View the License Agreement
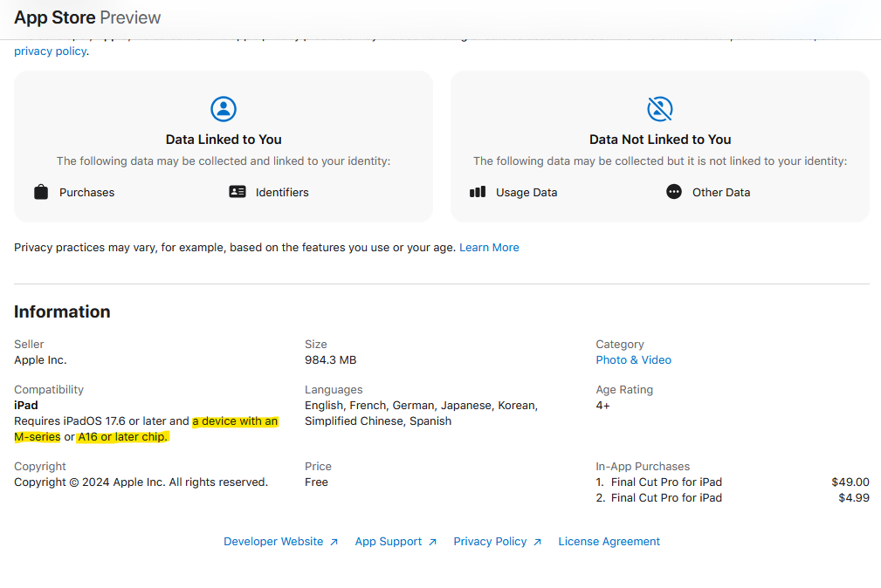881x588 pixels. (609, 542)
